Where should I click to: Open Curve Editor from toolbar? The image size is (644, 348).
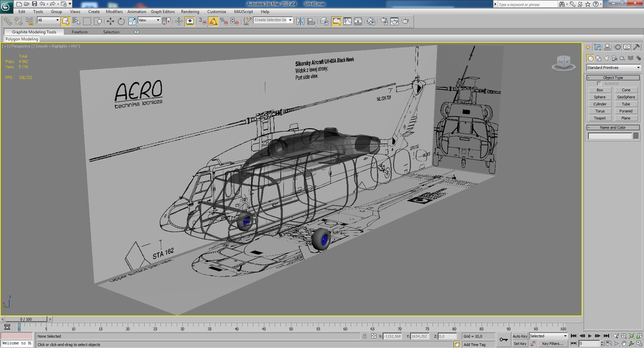coord(348,21)
